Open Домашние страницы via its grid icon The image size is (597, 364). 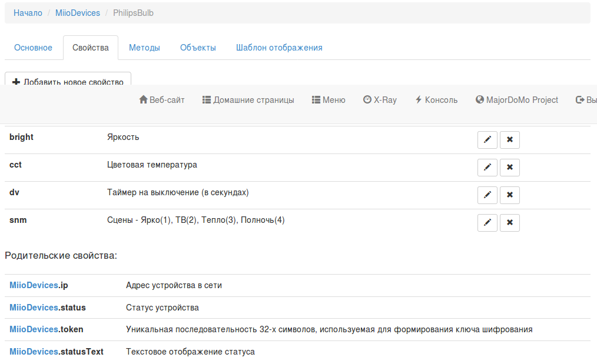(248, 99)
